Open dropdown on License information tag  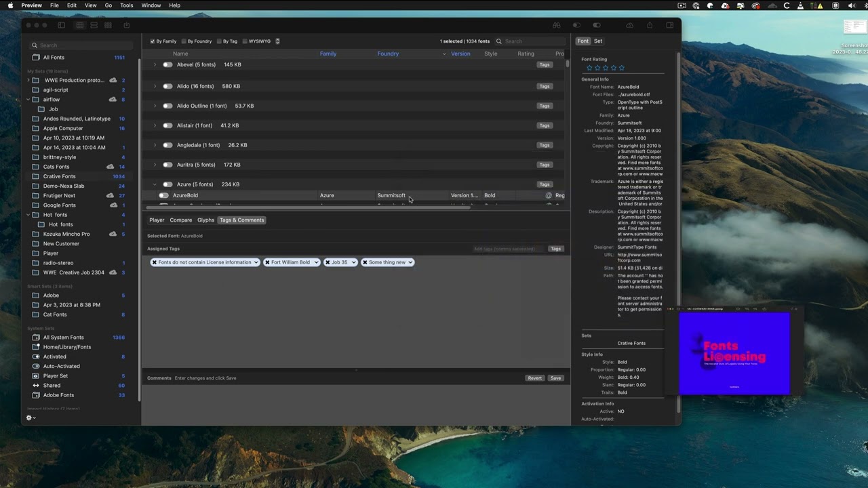[x=256, y=262]
